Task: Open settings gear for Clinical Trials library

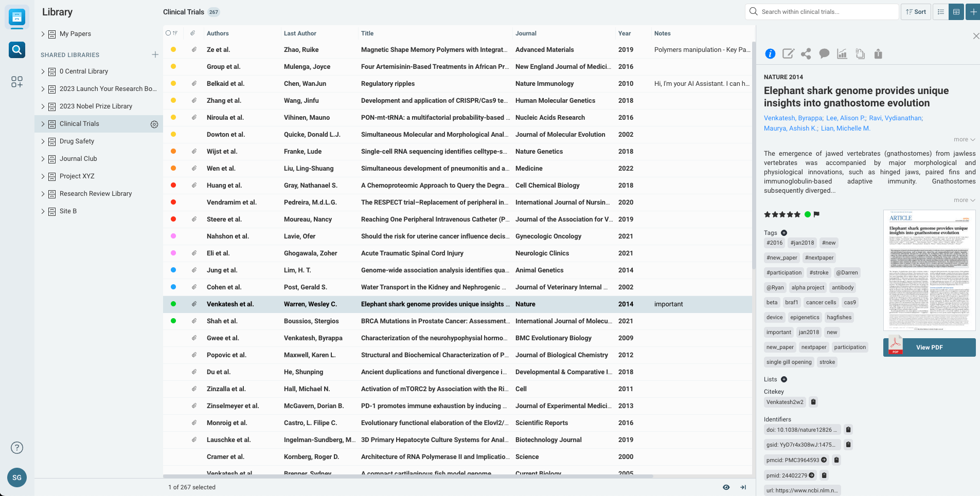Action: 154,124
